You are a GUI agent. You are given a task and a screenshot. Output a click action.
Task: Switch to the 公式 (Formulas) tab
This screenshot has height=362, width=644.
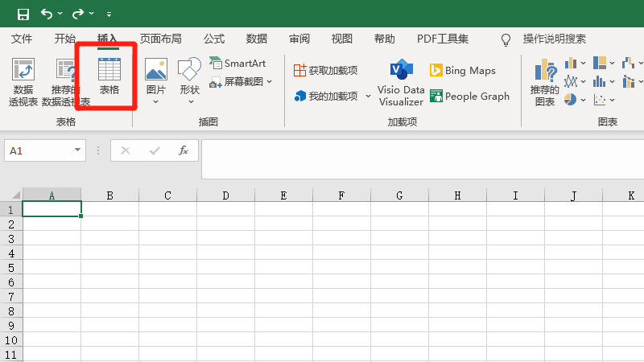(x=214, y=39)
